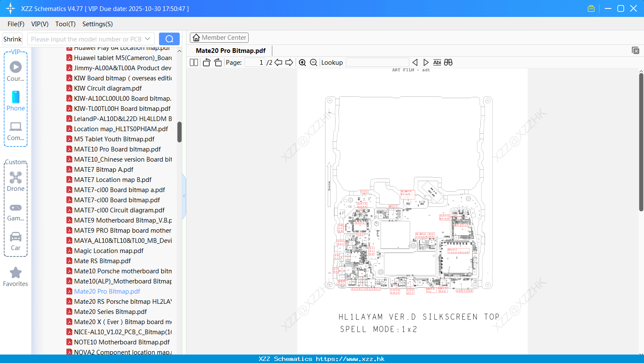The width and height of the screenshot is (644, 363).
Task: Open Mate20 RS Porsche bitmap file
Action: click(119, 302)
